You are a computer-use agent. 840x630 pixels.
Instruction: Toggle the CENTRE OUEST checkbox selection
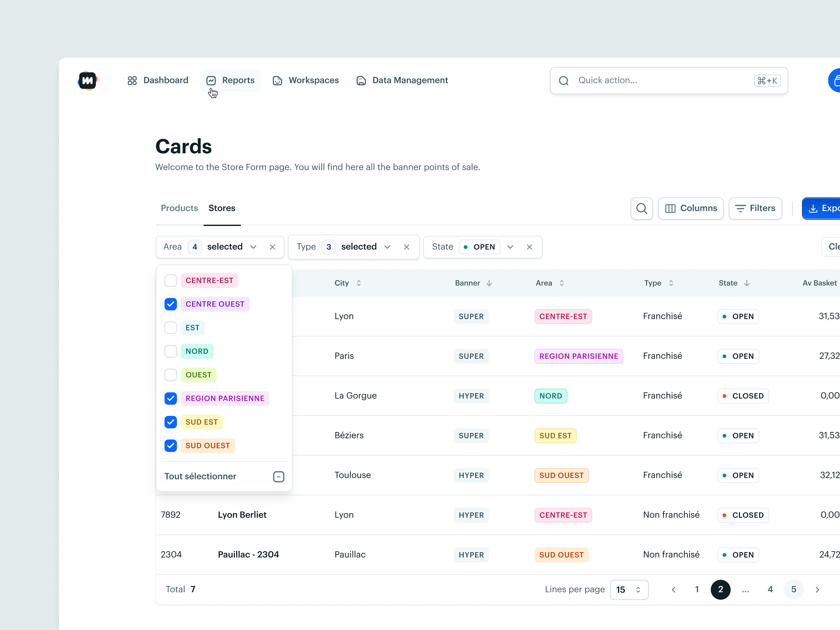(x=170, y=304)
